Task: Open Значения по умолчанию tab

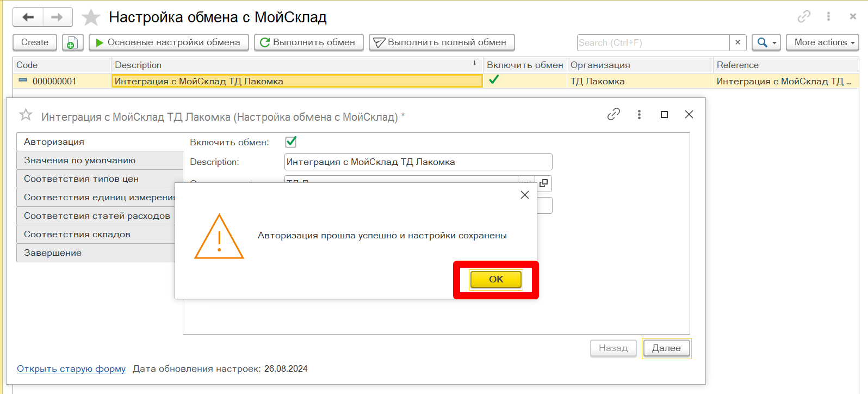Action: (x=100, y=161)
